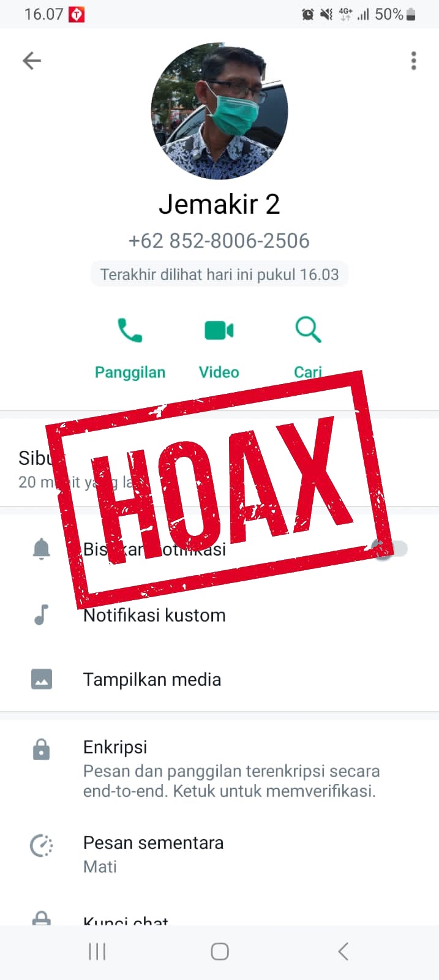Tap the bell mute notifications icon
This screenshot has width=439, height=980.
(x=41, y=549)
